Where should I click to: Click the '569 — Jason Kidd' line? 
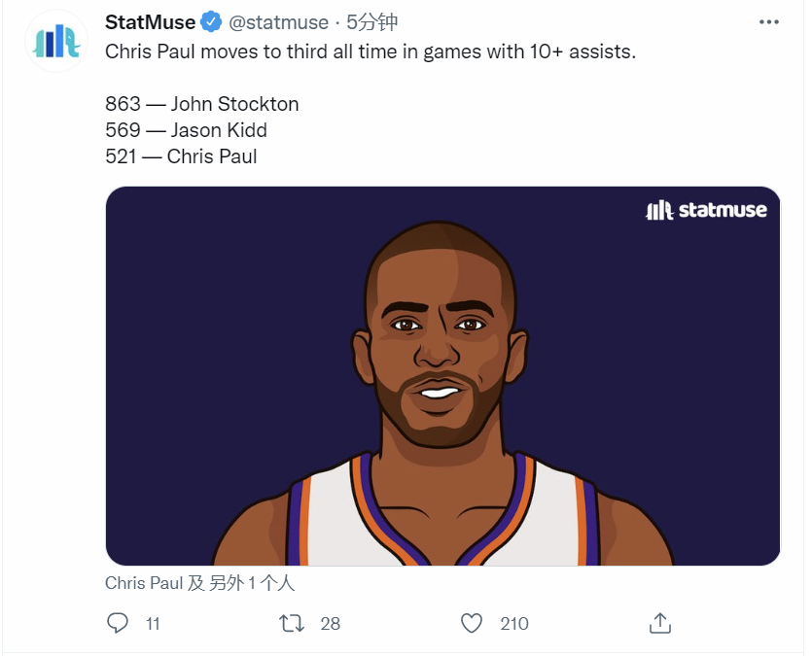[186, 130]
